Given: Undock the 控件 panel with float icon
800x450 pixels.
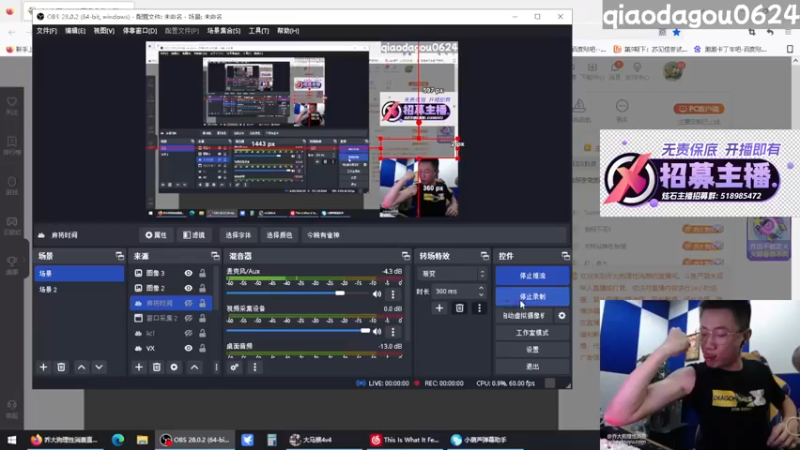Looking at the screenshot, I should pos(565,256).
